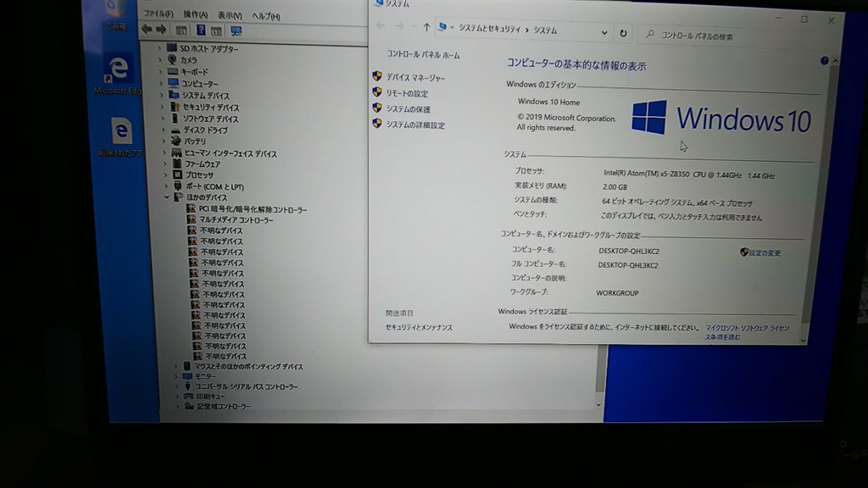Open the リモートの設定 link
Viewport: 868px width, 488px height.
407,93
